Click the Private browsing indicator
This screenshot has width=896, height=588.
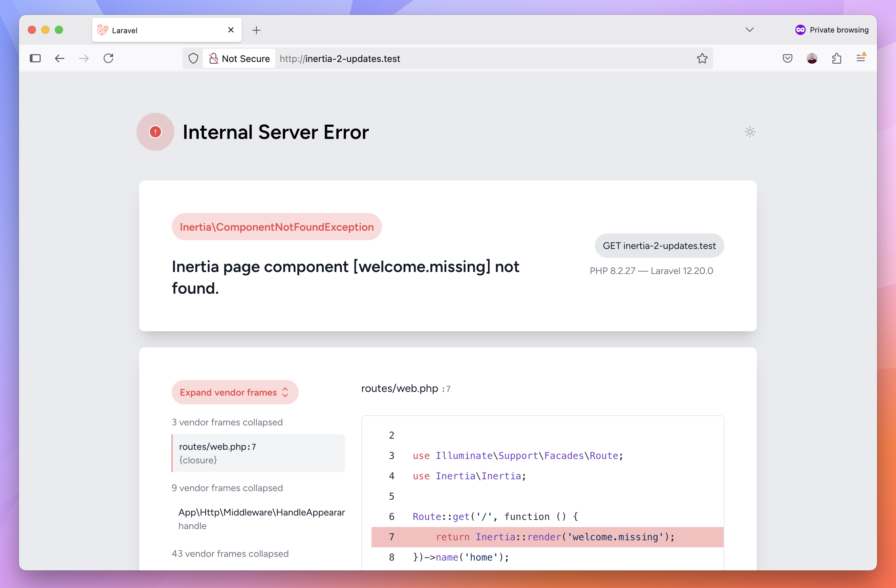pyautogui.click(x=832, y=30)
